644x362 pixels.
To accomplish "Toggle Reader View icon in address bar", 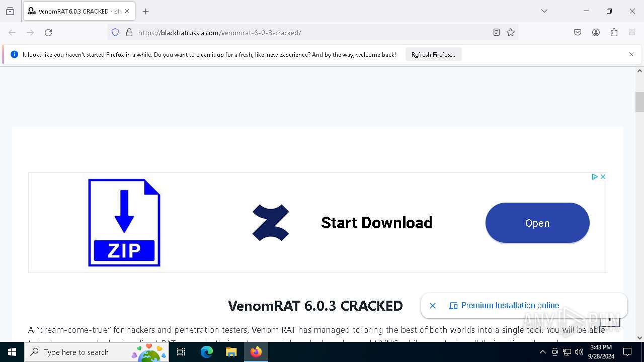I will click(497, 33).
